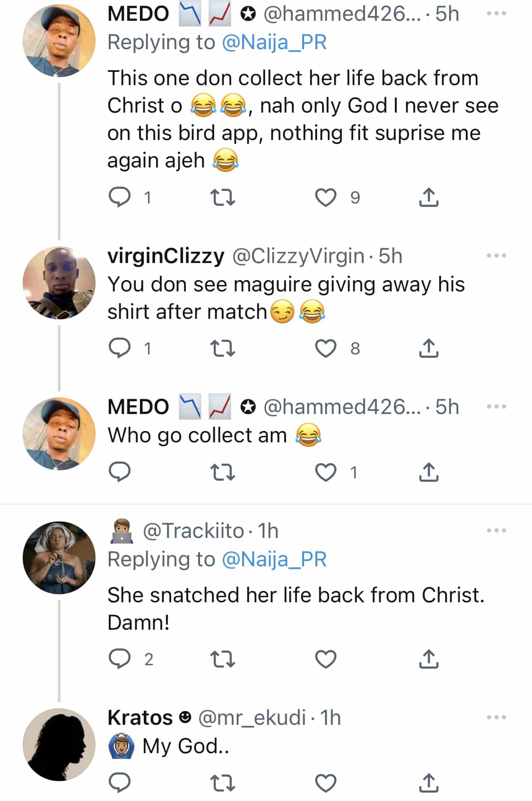Reply to Trackiito's 'snatched her life' tweet
This screenshot has height=801, width=532.
pyautogui.click(x=120, y=659)
